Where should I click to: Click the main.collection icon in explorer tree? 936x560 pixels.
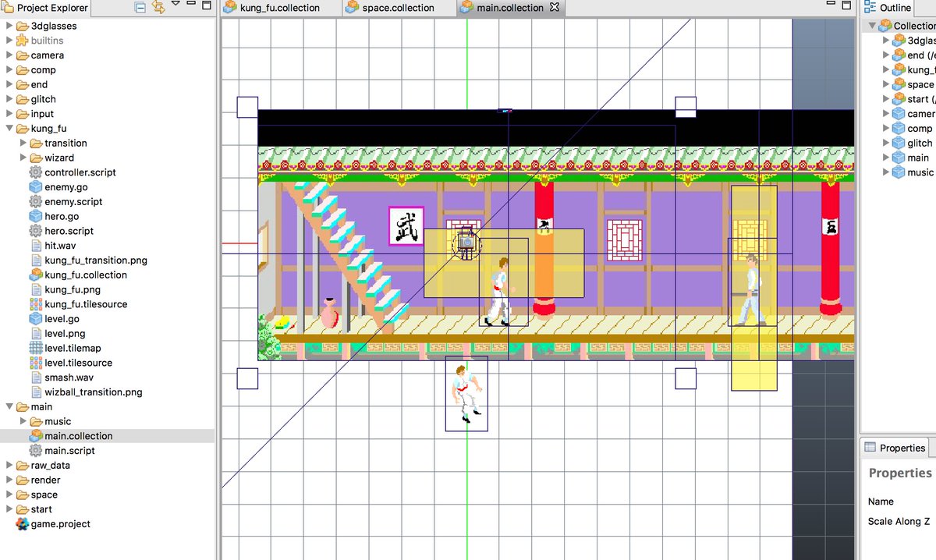point(36,437)
